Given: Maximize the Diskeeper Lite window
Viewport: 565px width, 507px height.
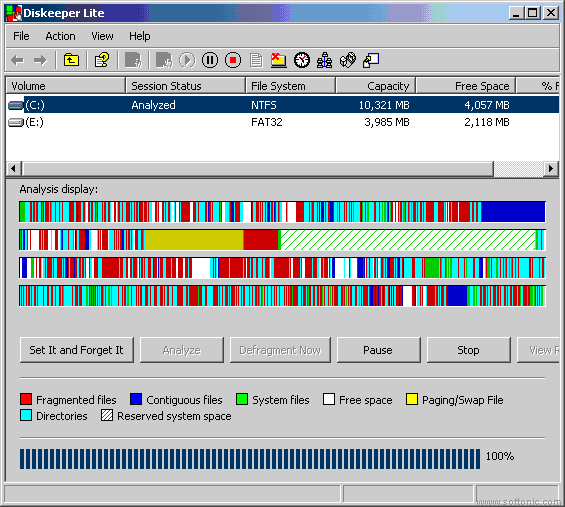Looking at the screenshot, I should point(533,13).
